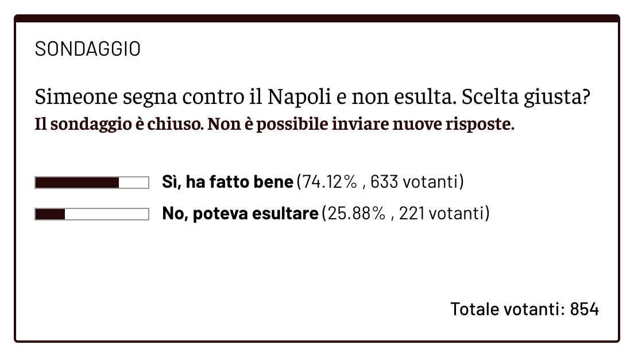Click the dark filled part of the No bar
Viewport: 634px width, 364px height.
pyautogui.click(x=50, y=214)
